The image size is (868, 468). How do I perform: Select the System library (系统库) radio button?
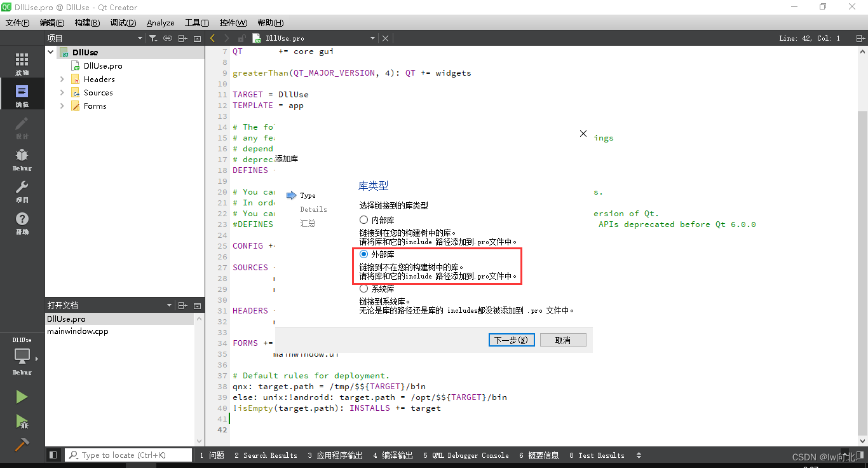(364, 288)
